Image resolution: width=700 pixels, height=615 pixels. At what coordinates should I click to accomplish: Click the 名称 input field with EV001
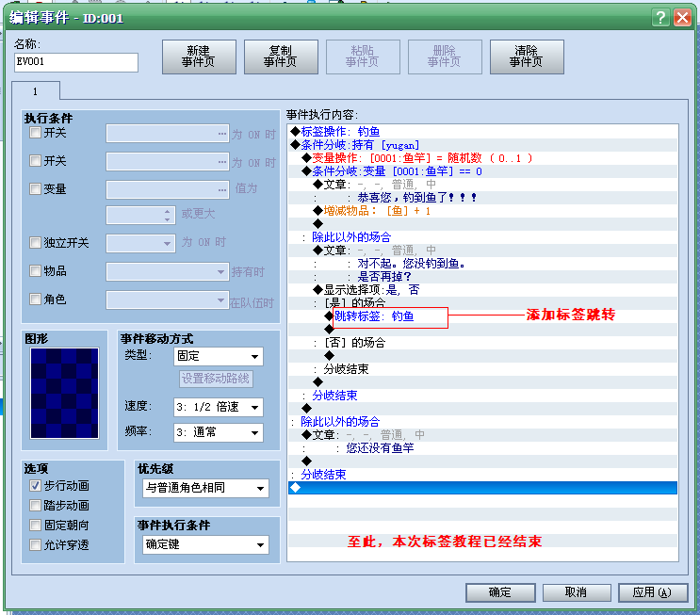pos(76,62)
